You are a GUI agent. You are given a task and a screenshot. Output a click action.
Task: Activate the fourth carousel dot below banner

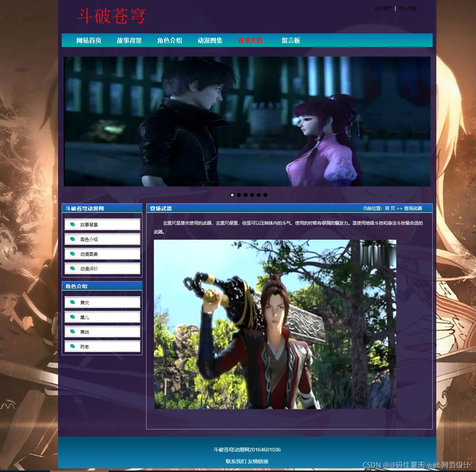(x=252, y=195)
